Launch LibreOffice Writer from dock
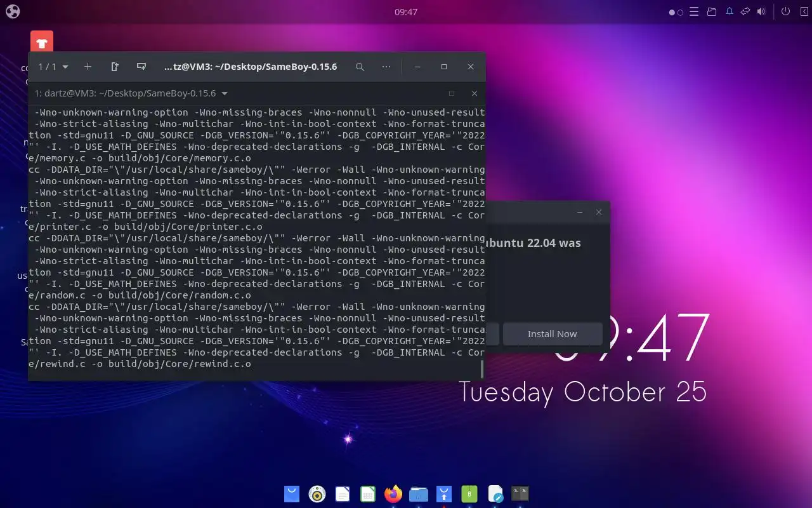 343,493
